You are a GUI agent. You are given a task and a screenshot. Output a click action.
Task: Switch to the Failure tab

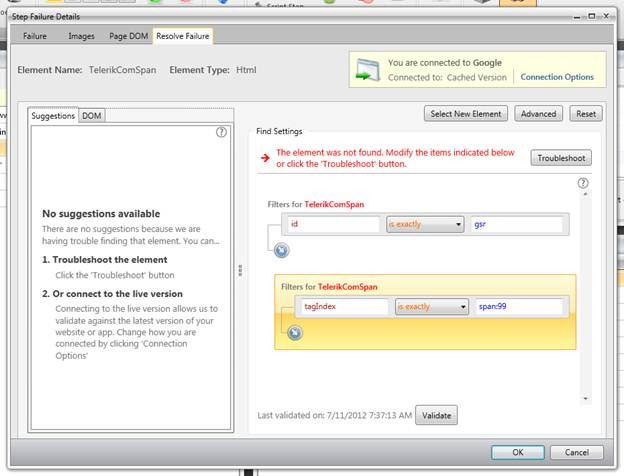(35, 36)
